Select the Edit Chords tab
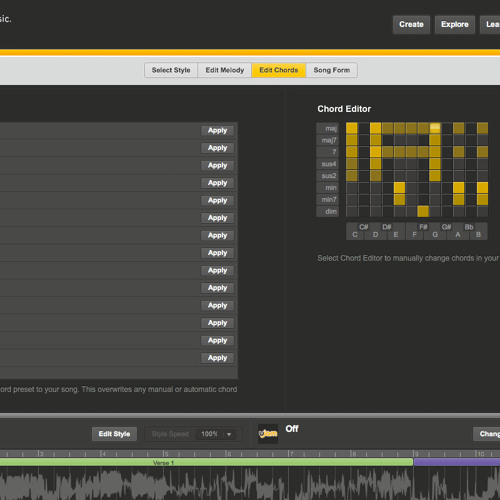This screenshot has height=500, width=500. pos(279,70)
